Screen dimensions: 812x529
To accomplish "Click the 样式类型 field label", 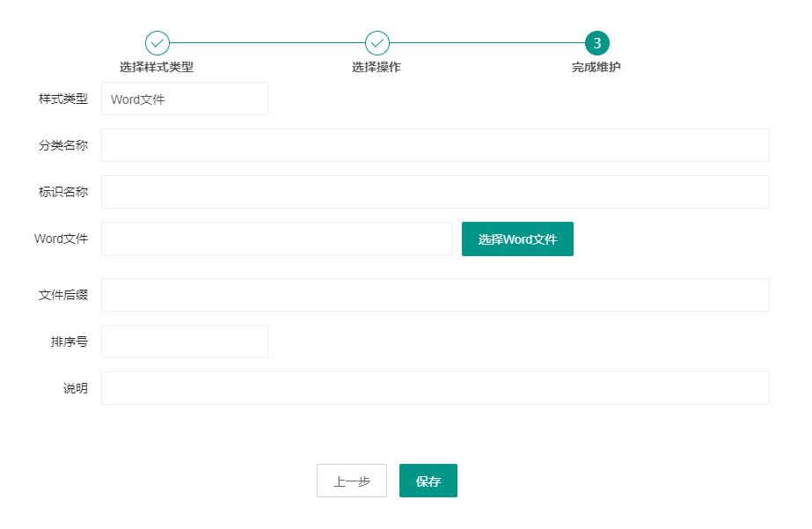I will tap(63, 99).
